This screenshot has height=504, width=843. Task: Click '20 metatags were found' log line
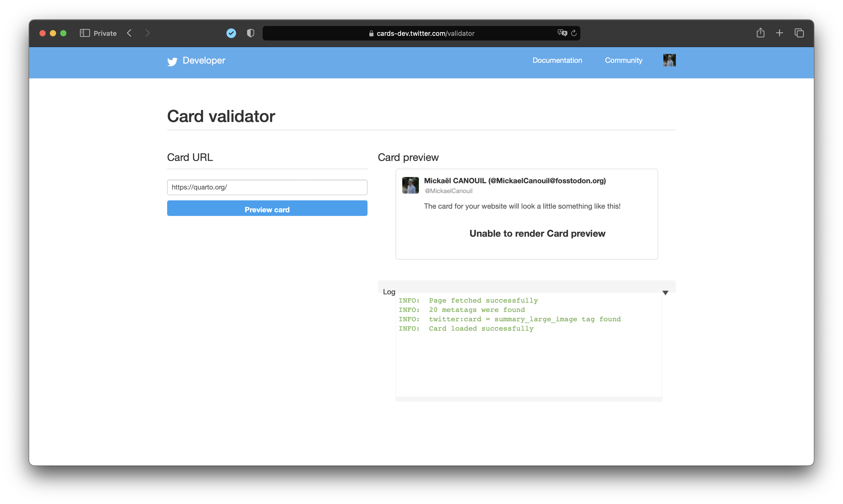click(x=477, y=310)
